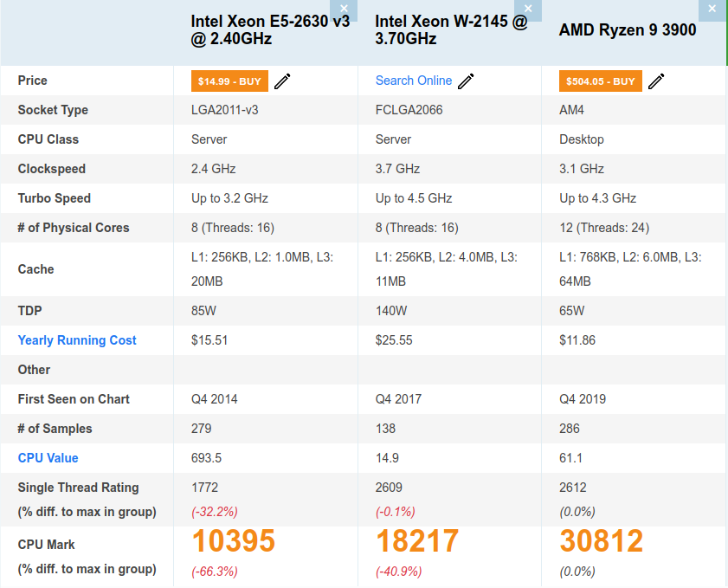Screen dimensions: 728x588
Task: Click first seen value Q4 2017
Action: 398,399
